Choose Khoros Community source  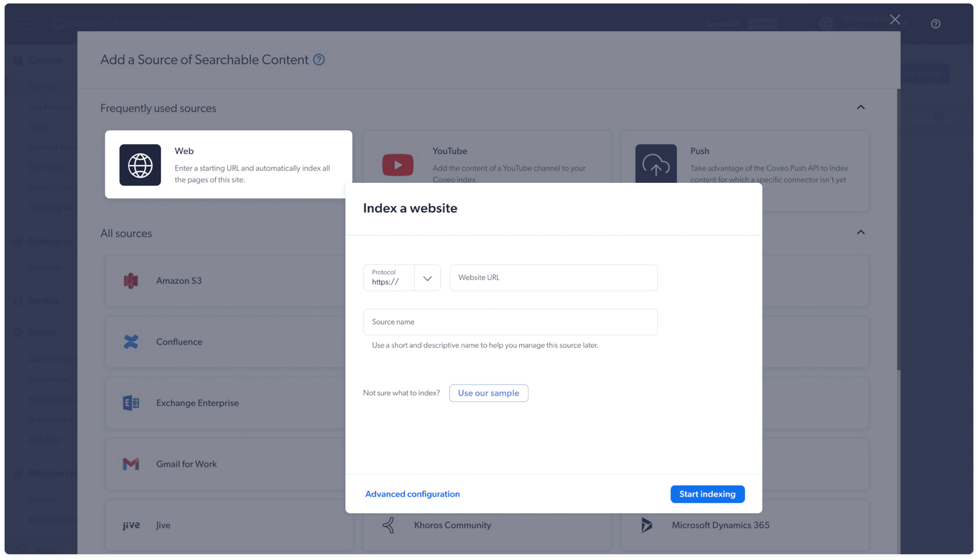(487, 532)
